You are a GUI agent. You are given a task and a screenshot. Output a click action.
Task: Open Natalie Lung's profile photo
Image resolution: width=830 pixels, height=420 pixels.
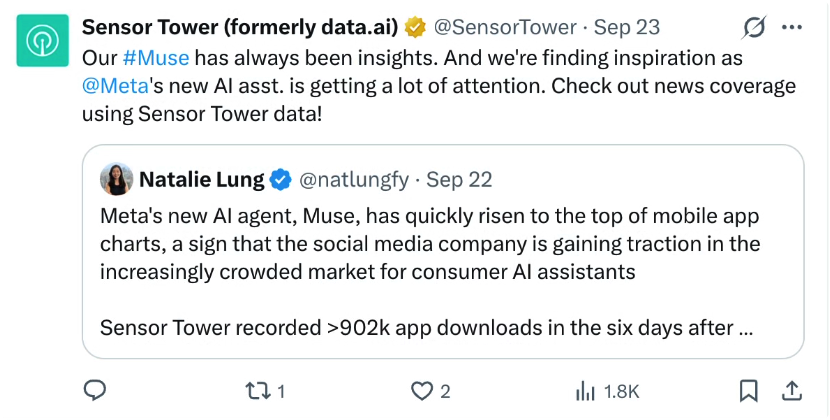tap(116, 180)
